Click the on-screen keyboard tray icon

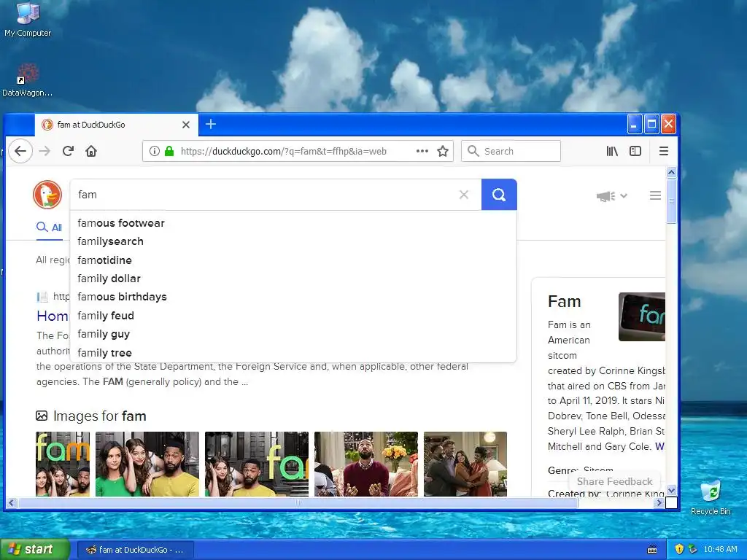[652, 550]
